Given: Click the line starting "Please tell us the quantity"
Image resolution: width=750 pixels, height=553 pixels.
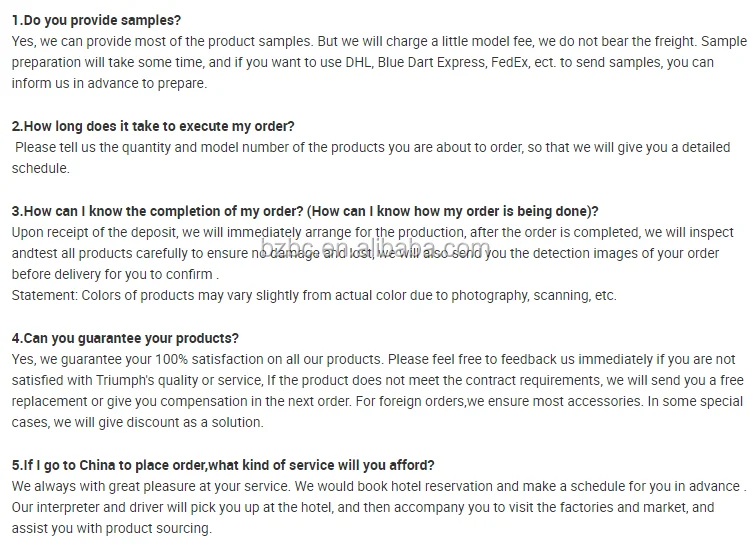Looking at the screenshot, I should (x=371, y=147).
